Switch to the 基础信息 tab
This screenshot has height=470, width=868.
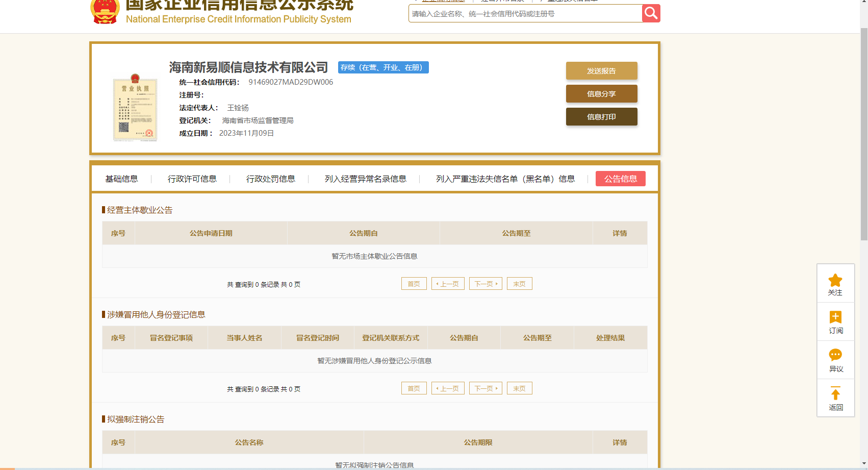click(x=121, y=179)
